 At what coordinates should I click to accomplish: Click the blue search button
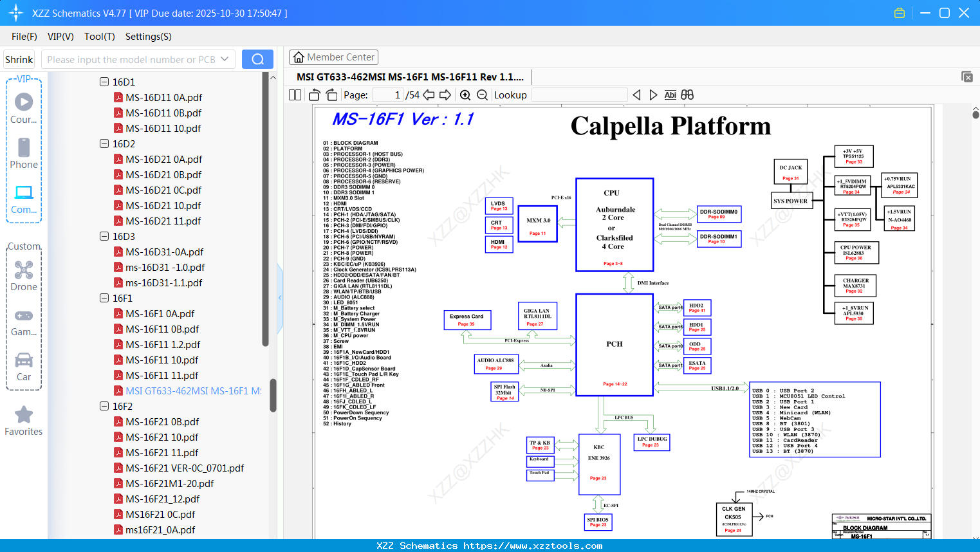257,59
